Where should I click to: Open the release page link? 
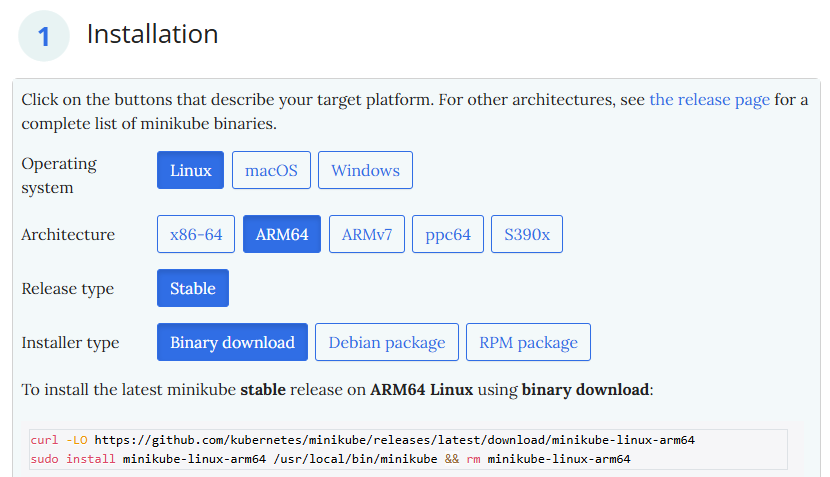click(x=709, y=100)
